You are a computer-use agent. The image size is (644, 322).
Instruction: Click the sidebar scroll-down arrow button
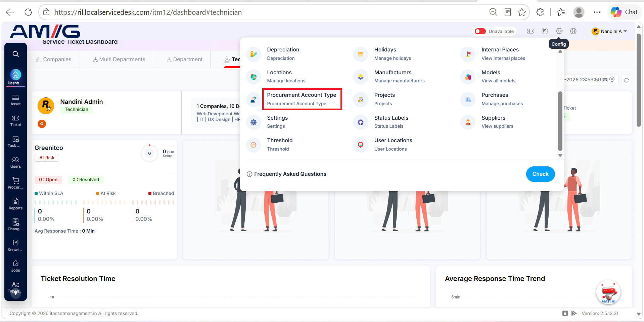[x=15, y=293]
